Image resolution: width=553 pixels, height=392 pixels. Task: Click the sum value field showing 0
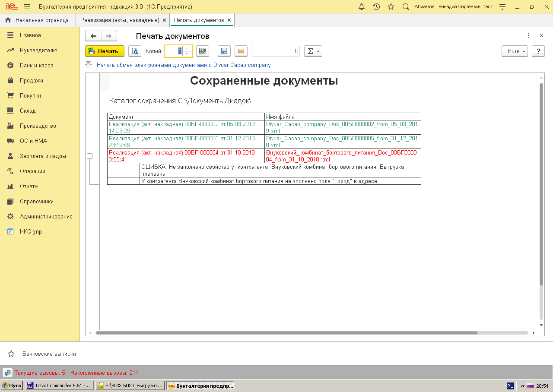(276, 51)
